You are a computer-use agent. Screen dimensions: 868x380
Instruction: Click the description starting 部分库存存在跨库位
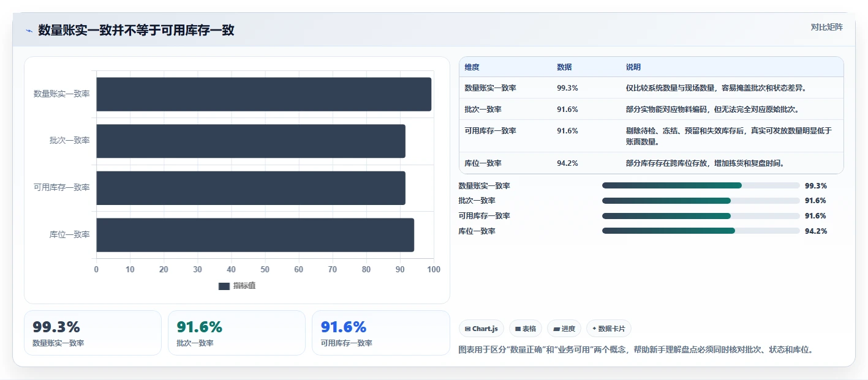click(706, 163)
